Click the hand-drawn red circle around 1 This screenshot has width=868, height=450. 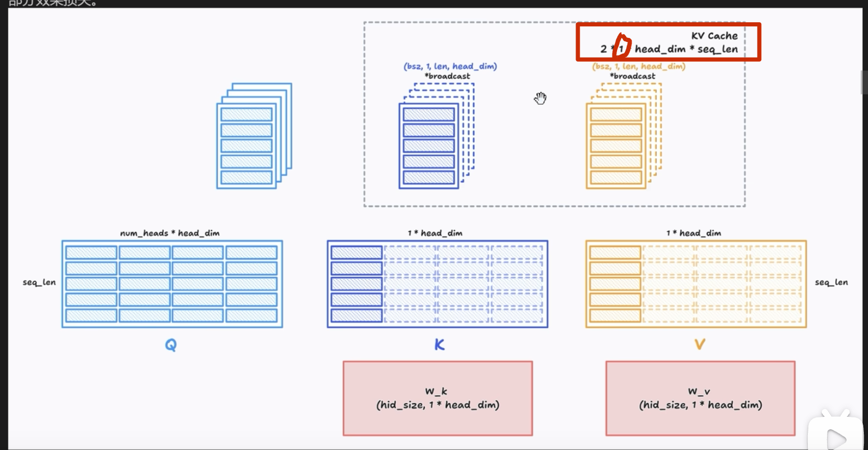621,46
